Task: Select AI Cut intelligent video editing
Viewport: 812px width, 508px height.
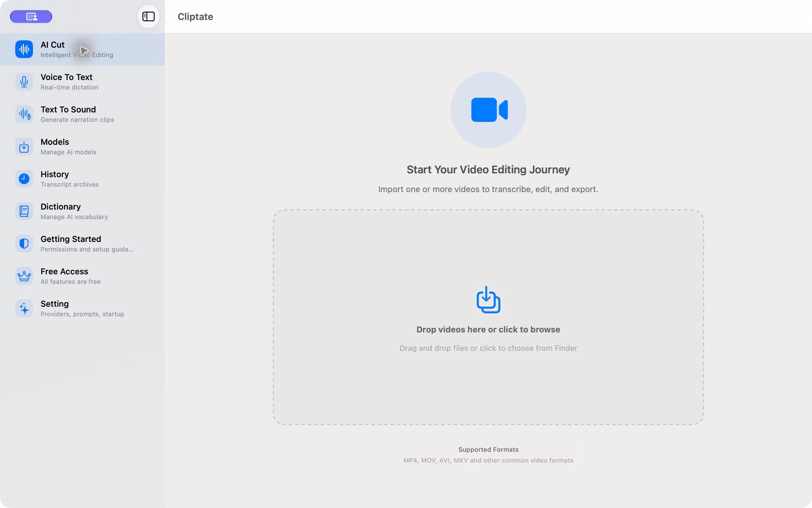Action: click(x=82, y=50)
